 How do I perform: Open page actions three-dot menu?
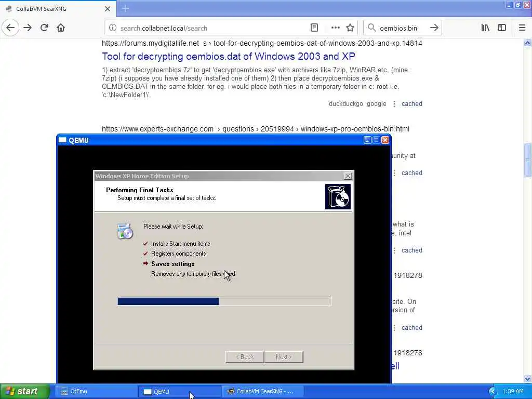click(335, 28)
